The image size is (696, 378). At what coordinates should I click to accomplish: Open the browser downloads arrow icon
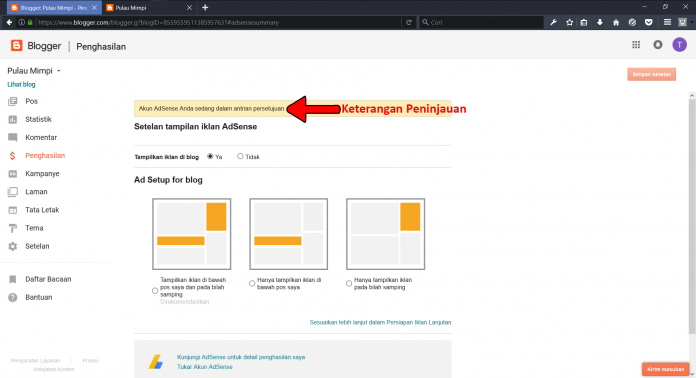pos(600,22)
